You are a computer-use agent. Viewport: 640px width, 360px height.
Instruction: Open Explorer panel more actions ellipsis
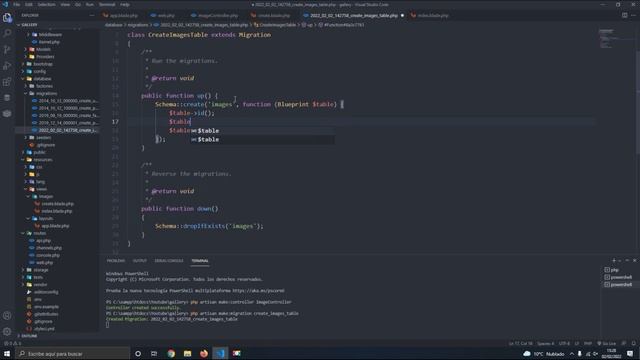[92, 15]
